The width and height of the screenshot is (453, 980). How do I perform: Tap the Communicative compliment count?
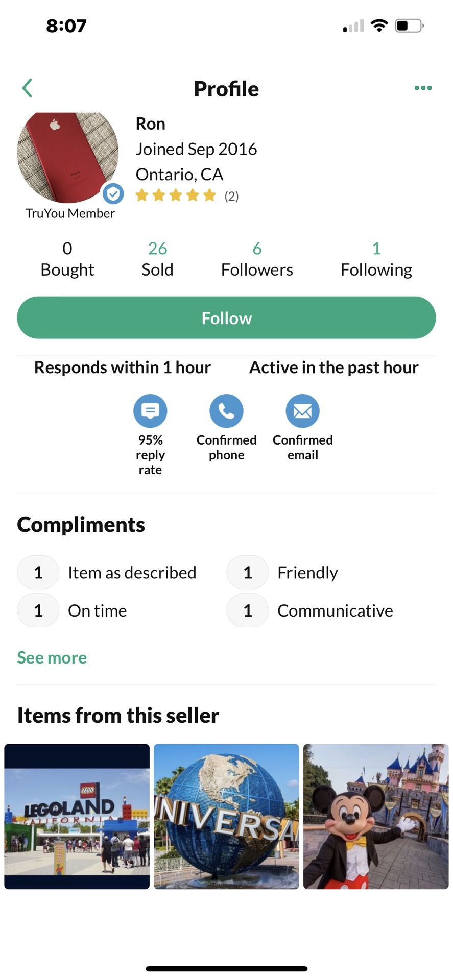(248, 610)
